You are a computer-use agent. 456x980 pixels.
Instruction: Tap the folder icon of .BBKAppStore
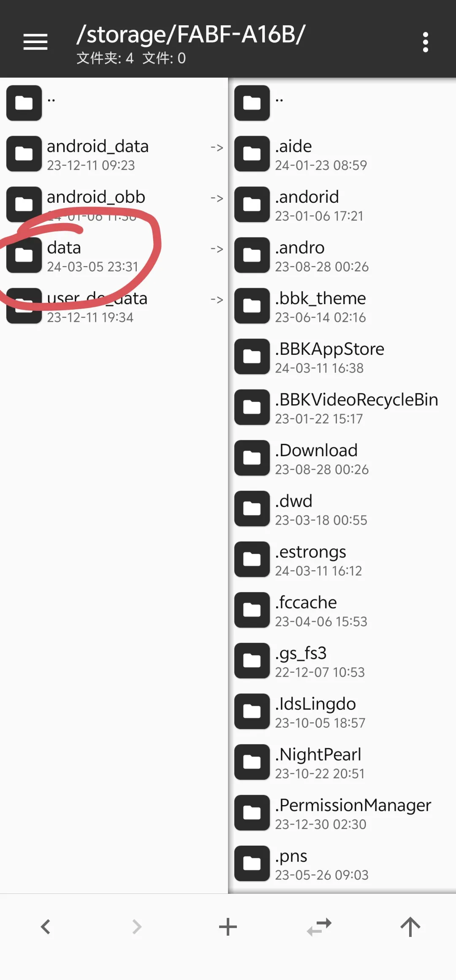click(252, 357)
